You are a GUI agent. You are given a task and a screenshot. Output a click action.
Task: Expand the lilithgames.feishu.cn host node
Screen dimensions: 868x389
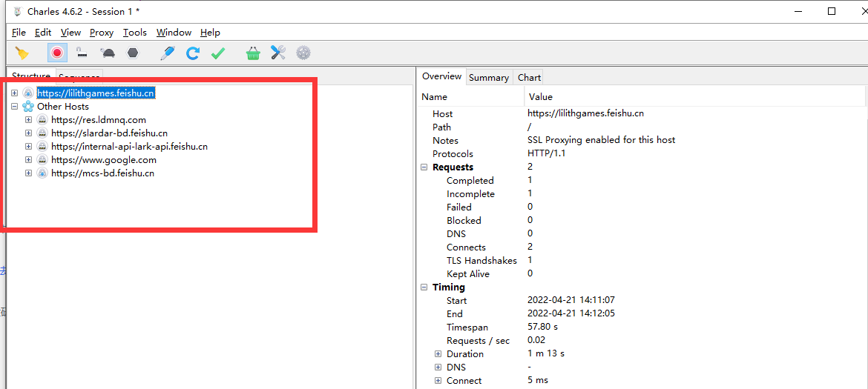tap(14, 93)
